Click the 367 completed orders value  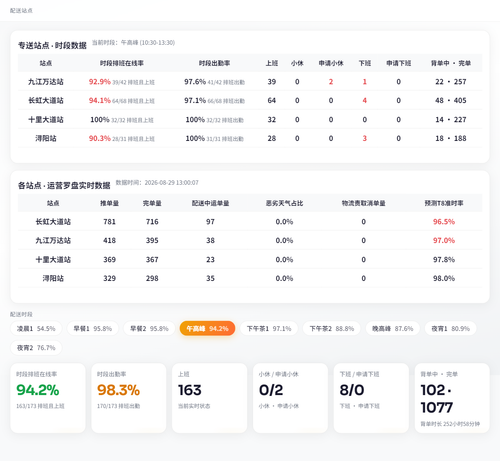click(x=152, y=259)
